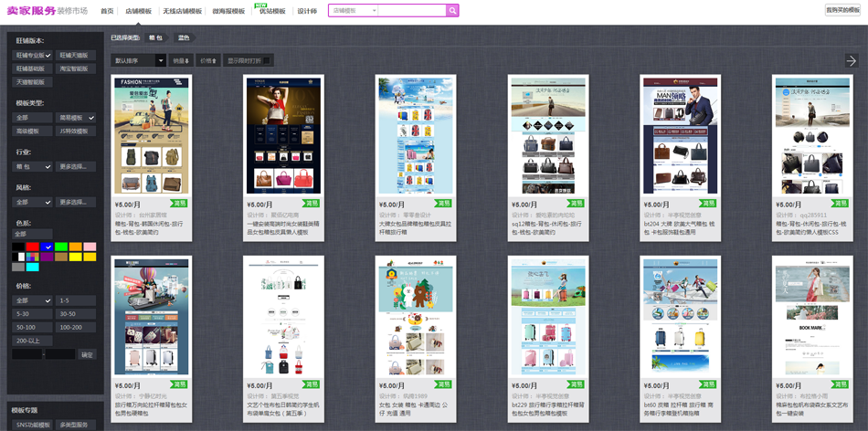
Task: Click 我购买的模板 button
Action: [x=842, y=10]
